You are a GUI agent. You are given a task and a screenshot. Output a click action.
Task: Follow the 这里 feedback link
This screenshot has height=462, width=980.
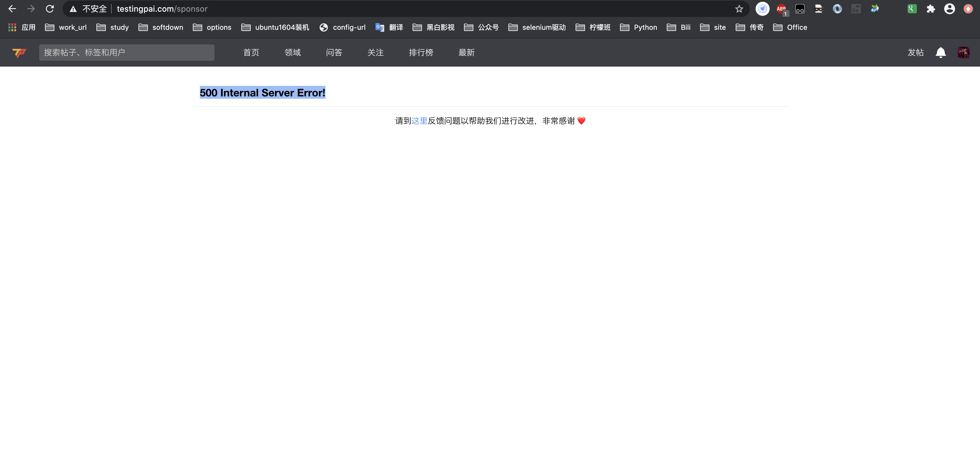click(419, 121)
